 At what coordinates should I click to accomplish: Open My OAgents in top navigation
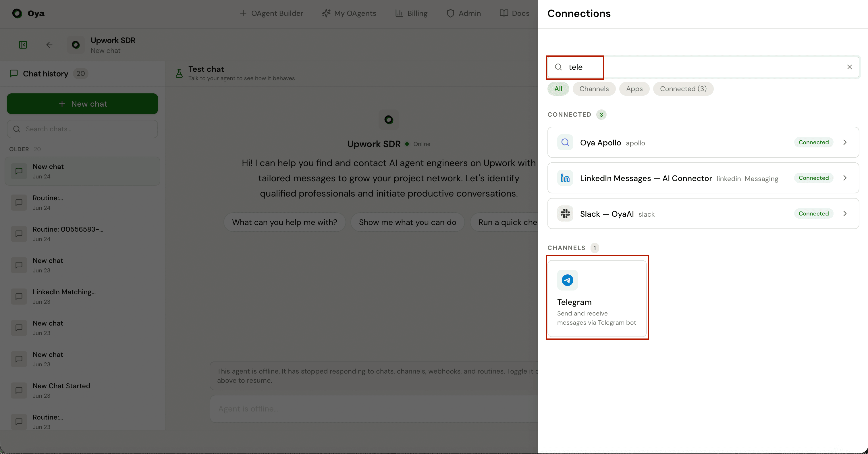(x=349, y=13)
